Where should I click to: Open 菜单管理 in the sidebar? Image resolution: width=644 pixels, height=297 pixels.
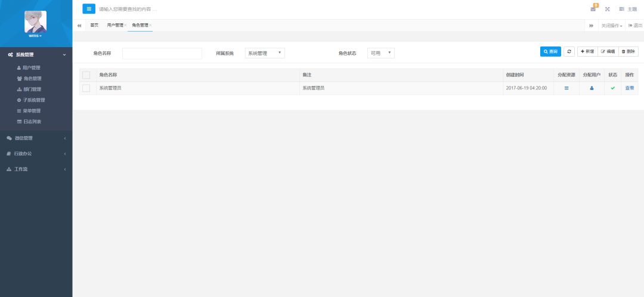tap(32, 110)
